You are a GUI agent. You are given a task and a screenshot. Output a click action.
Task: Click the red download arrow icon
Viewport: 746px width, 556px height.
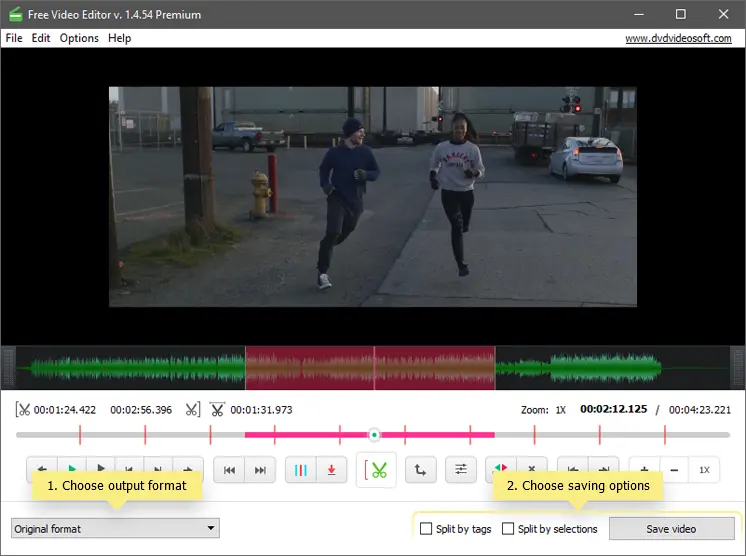331,469
